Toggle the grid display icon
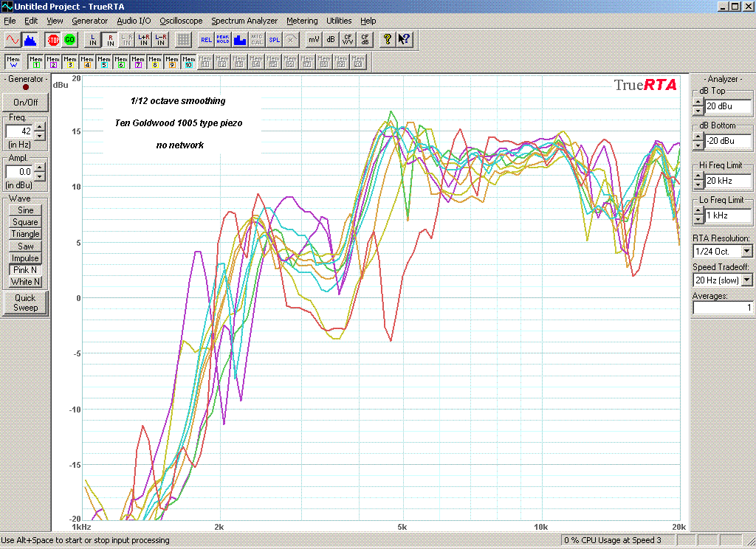Image resolution: width=756 pixels, height=549 pixels. coord(183,40)
